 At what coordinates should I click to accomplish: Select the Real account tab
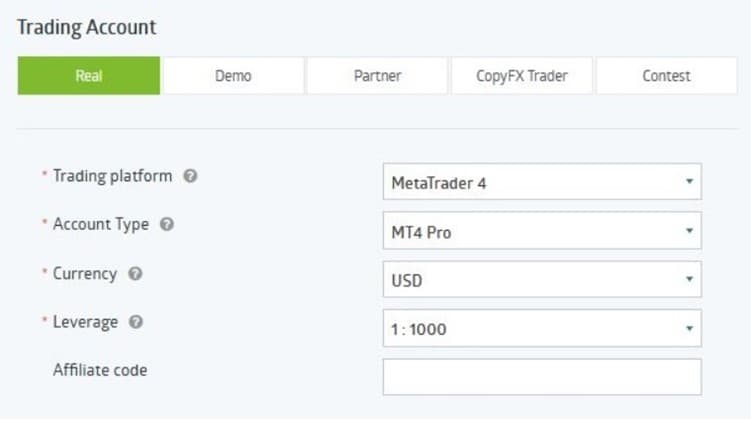[x=89, y=76]
